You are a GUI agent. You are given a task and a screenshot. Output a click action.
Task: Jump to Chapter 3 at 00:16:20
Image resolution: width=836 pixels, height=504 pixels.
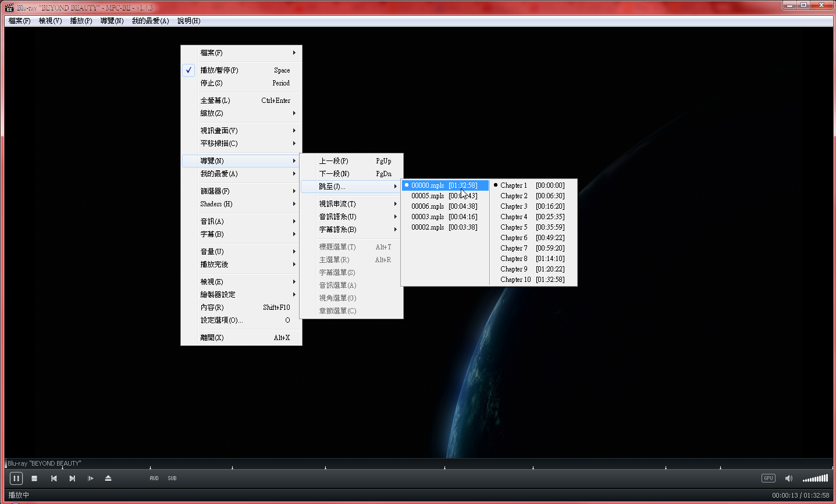coord(533,206)
